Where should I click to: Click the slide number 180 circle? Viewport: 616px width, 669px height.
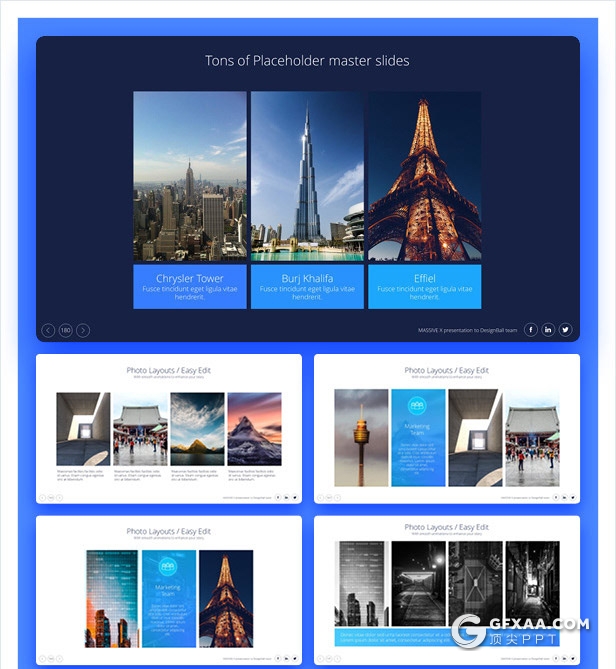(x=65, y=330)
